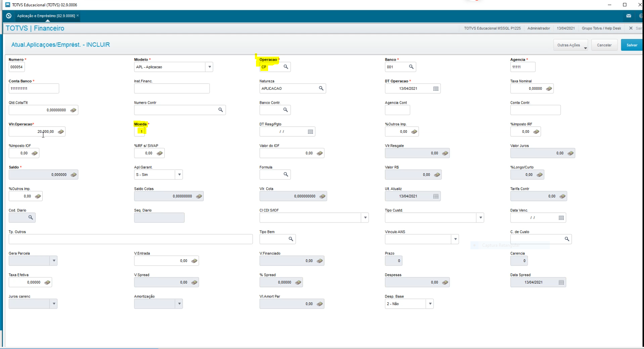This screenshot has width=644, height=349.
Task: Expand the CI CDI S/IOF dropdown
Action: [x=365, y=218]
